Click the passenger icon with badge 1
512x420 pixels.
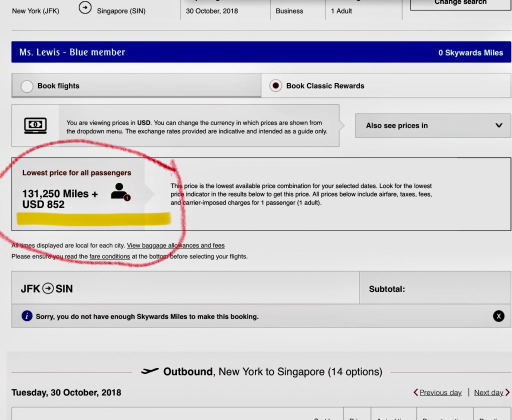(x=120, y=192)
